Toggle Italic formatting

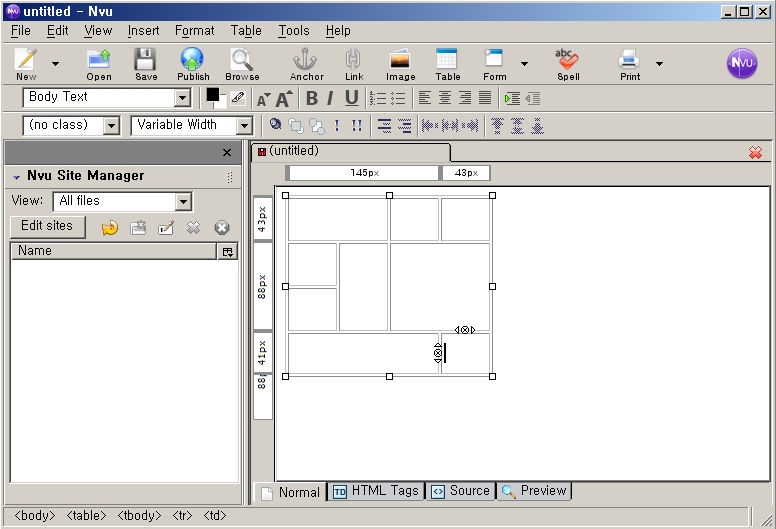pyautogui.click(x=330, y=98)
